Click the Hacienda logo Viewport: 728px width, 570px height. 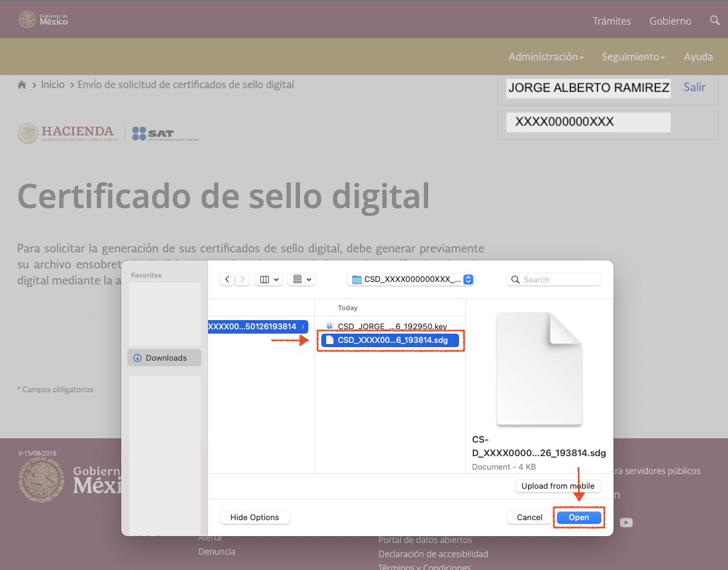(68, 134)
